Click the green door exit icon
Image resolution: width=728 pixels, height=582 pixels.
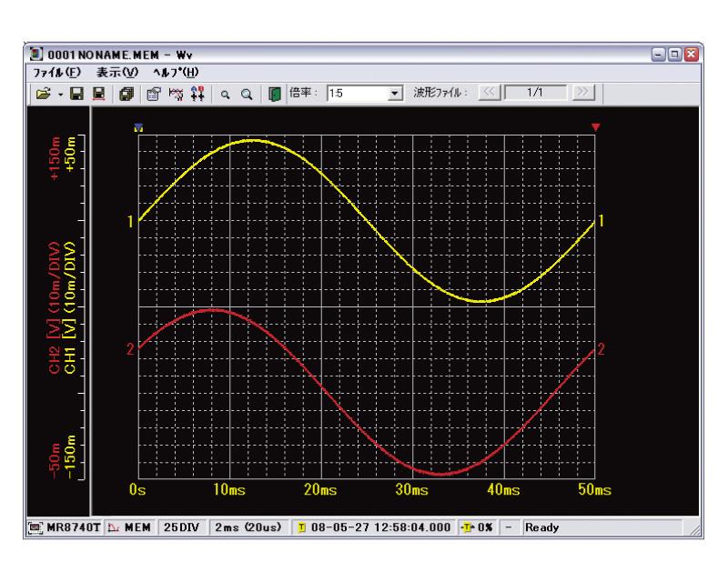tap(276, 93)
